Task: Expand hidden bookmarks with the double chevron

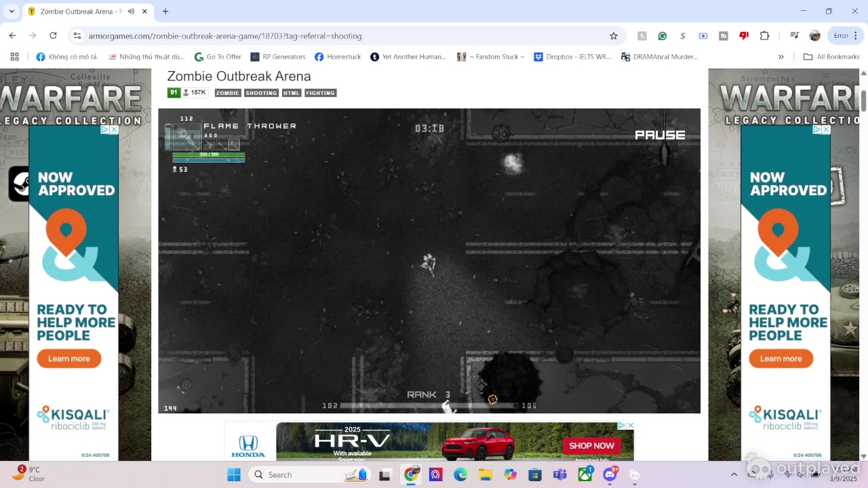Action: click(781, 57)
